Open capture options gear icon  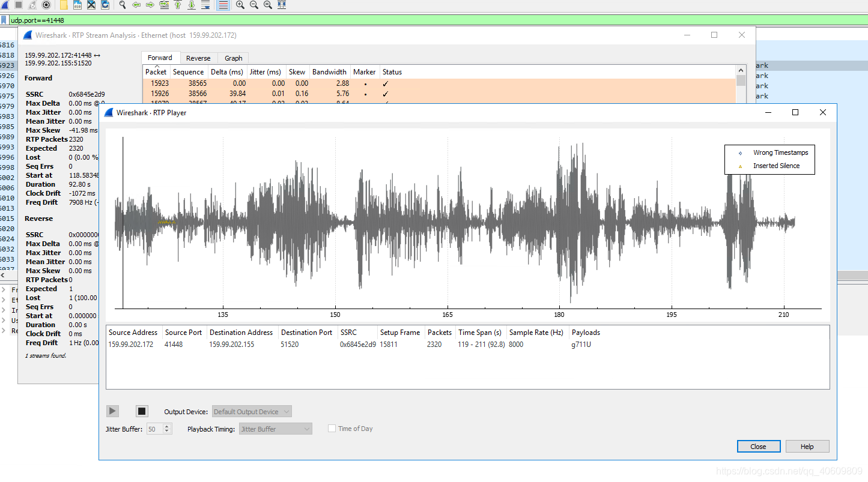(46, 5)
